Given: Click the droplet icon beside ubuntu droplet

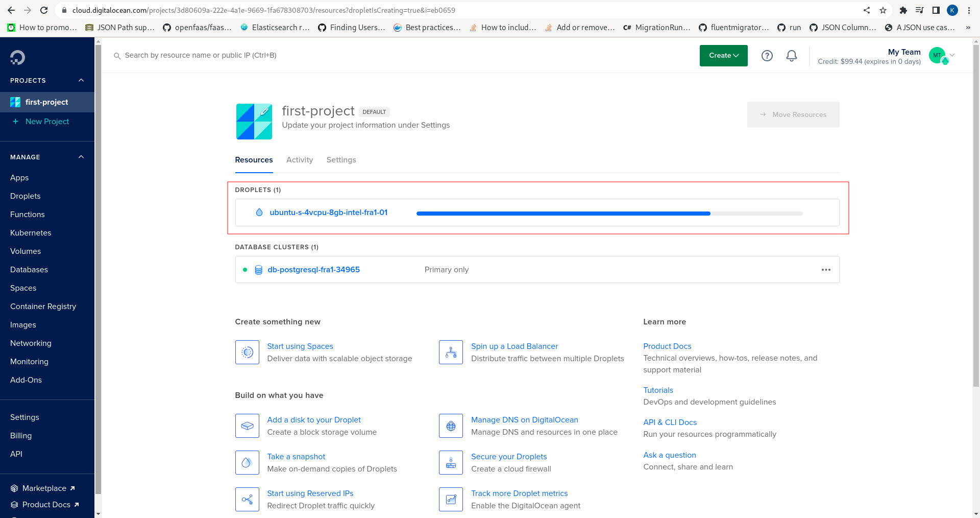Looking at the screenshot, I should click(259, 213).
